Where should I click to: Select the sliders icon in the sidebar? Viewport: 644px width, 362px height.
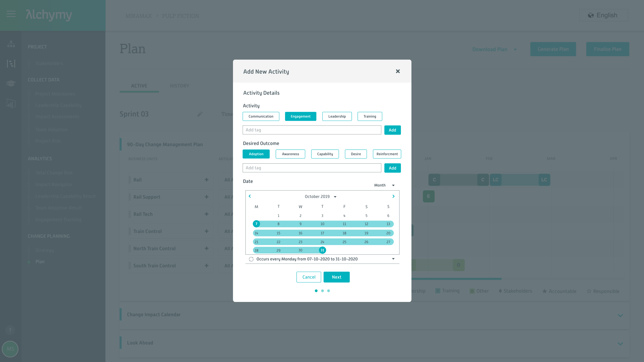pyautogui.click(x=11, y=63)
